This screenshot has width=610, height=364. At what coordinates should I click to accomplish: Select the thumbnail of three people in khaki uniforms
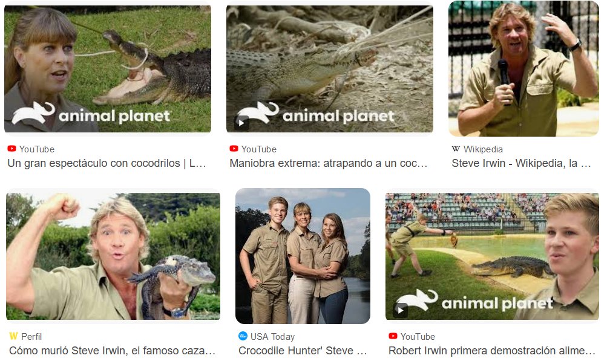[x=303, y=256]
